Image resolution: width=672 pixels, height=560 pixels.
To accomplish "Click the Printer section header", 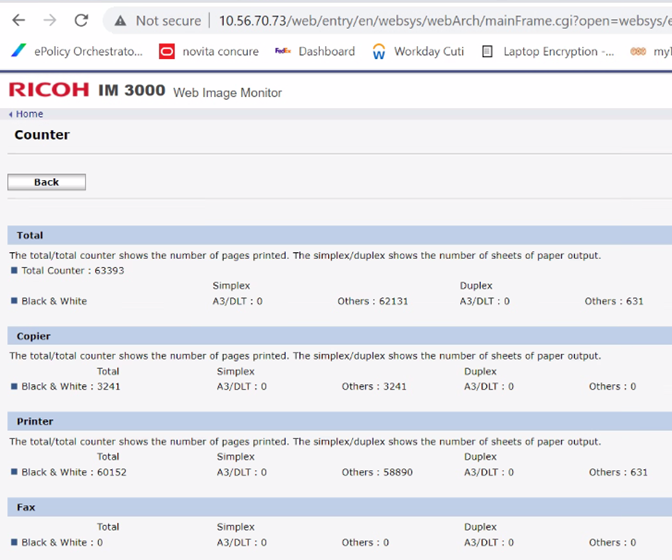I will (x=339, y=421).
